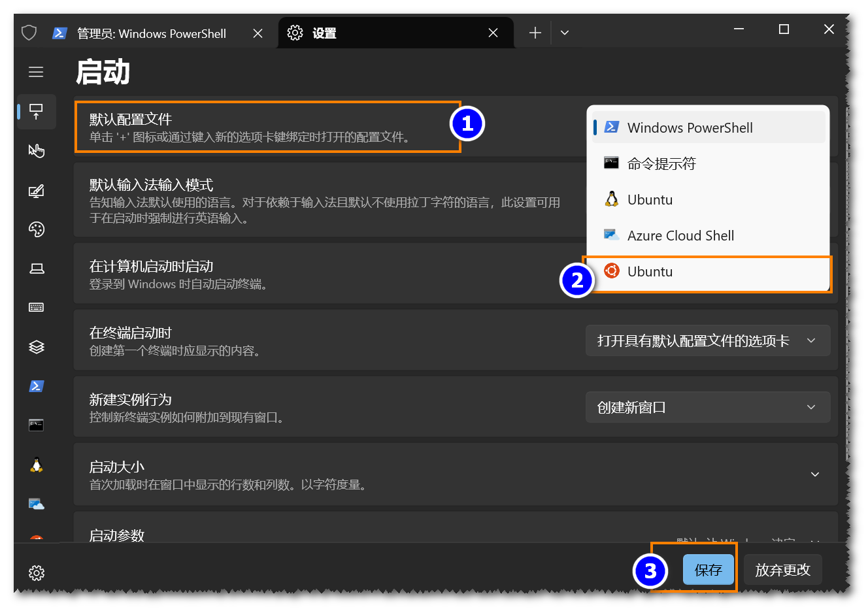Open the new-tab profile dropdown chevron
Screen dimensions: 868x611
pyautogui.click(x=565, y=33)
